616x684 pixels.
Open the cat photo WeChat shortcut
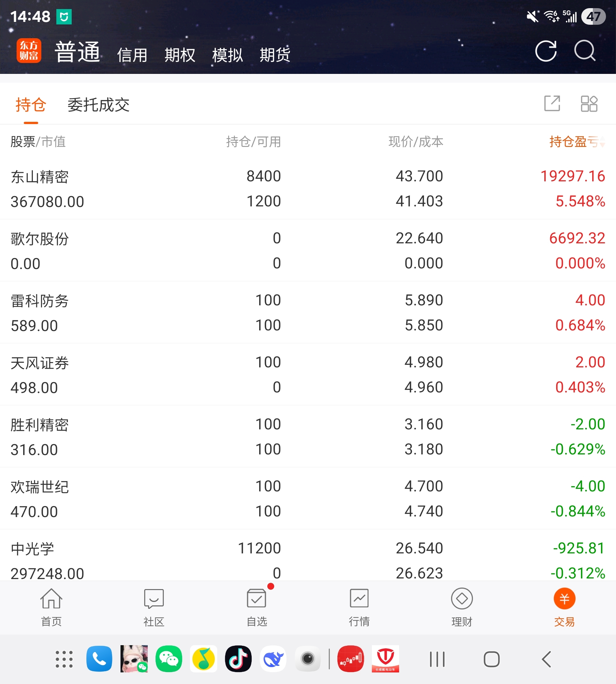(x=134, y=659)
